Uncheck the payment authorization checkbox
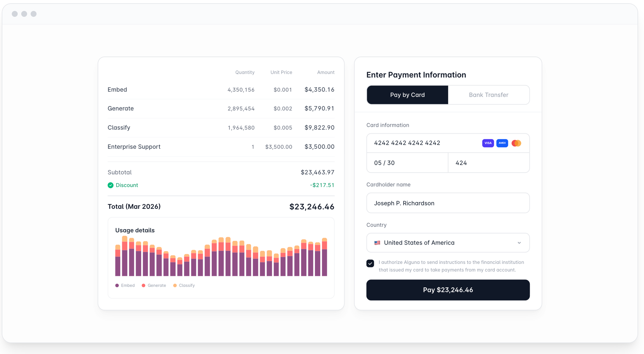This screenshot has width=644, height=354. coord(370,264)
